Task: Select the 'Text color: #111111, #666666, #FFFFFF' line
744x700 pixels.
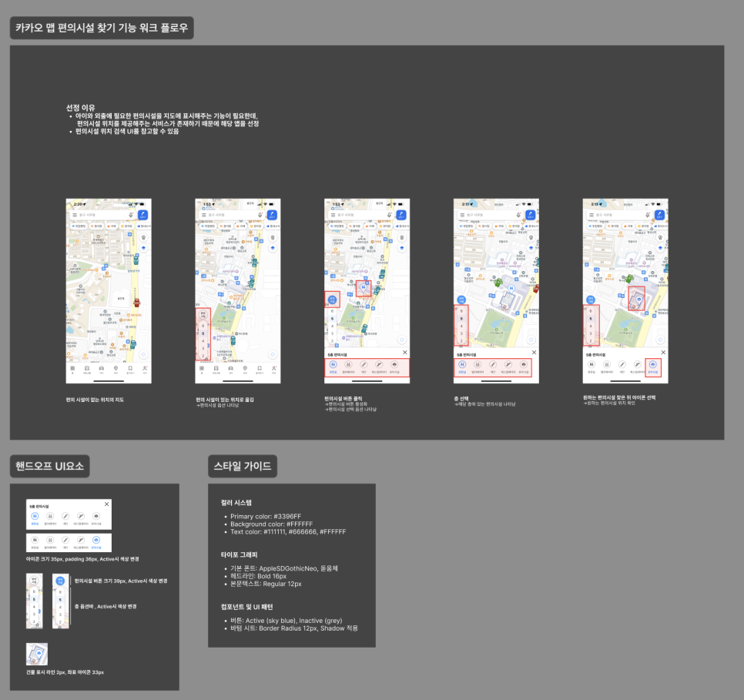Action: tap(288, 531)
